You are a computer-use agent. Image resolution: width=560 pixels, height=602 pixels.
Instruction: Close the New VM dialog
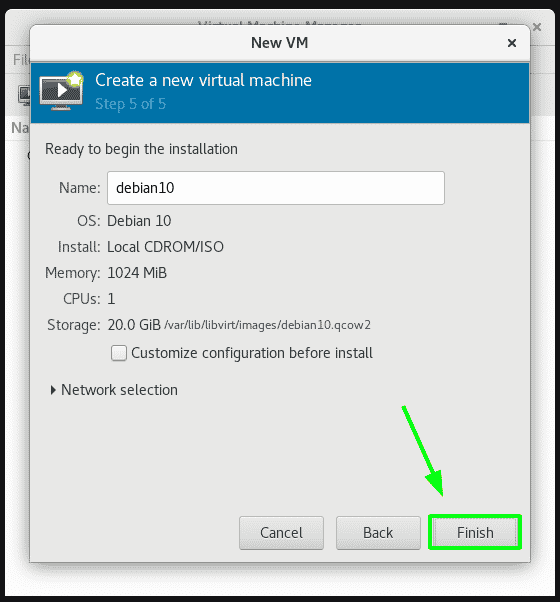click(512, 43)
